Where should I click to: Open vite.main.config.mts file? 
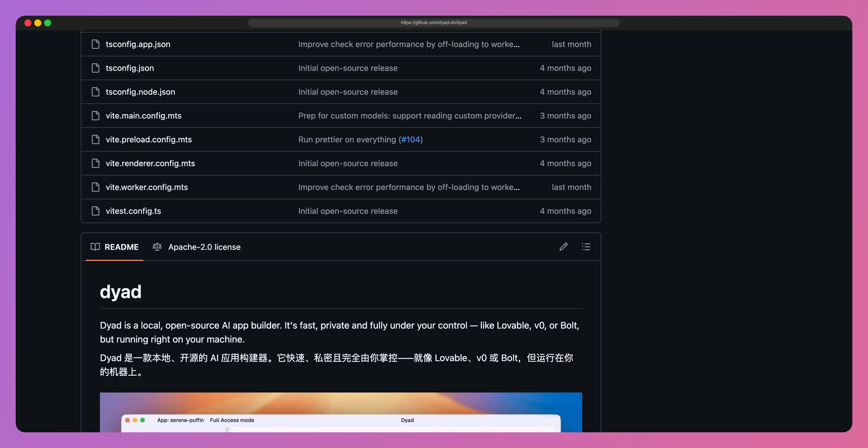click(144, 116)
